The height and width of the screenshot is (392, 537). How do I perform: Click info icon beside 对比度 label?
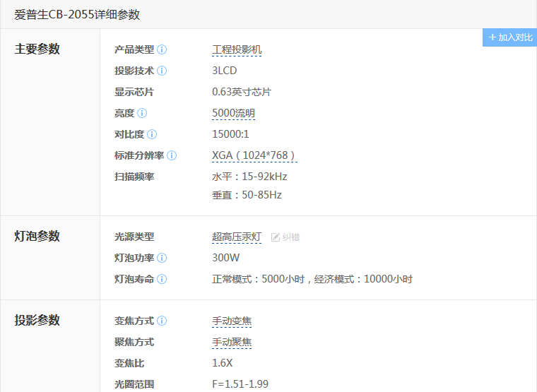coord(152,134)
